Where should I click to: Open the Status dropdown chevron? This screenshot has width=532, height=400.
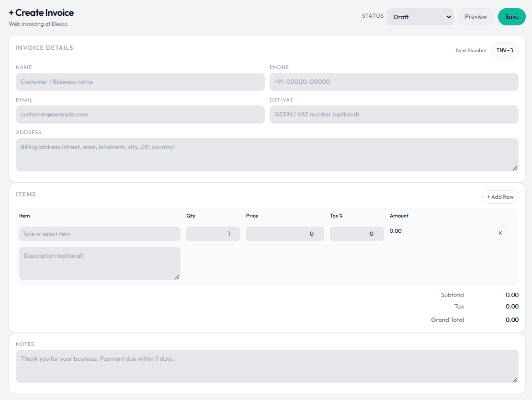pyautogui.click(x=446, y=17)
